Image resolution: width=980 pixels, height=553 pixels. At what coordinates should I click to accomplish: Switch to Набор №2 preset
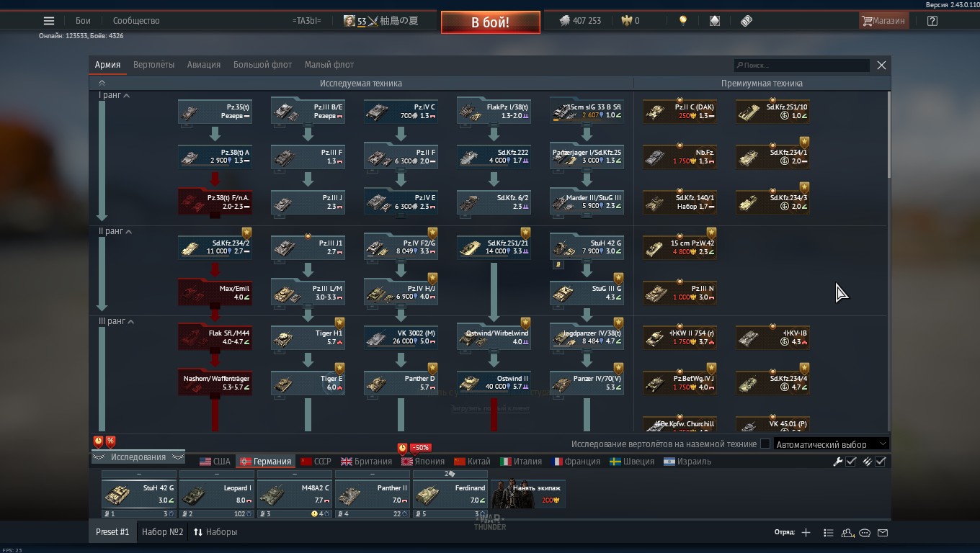[163, 532]
